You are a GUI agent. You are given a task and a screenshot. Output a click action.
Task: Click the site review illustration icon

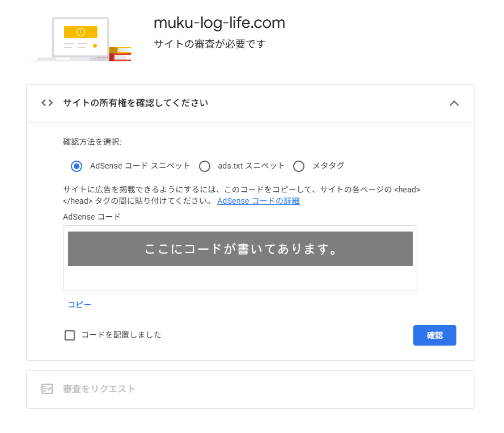[79, 39]
